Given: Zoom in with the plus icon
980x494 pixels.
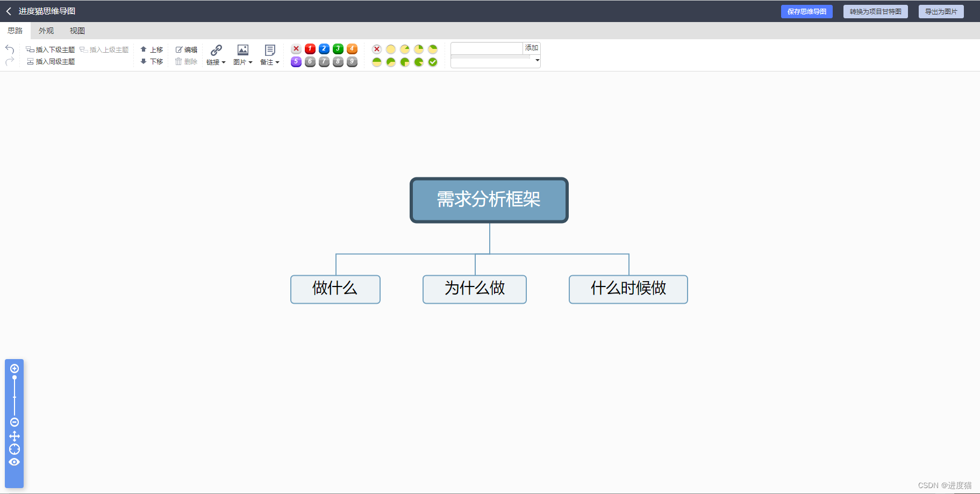Looking at the screenshot, I should 15,368.
